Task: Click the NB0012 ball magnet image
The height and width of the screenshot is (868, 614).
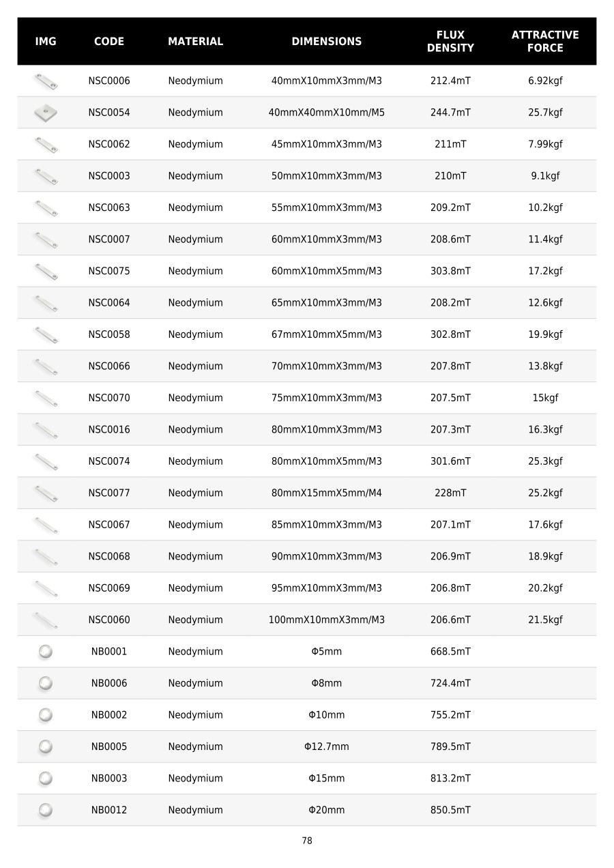Action: (x=46, y=810)
